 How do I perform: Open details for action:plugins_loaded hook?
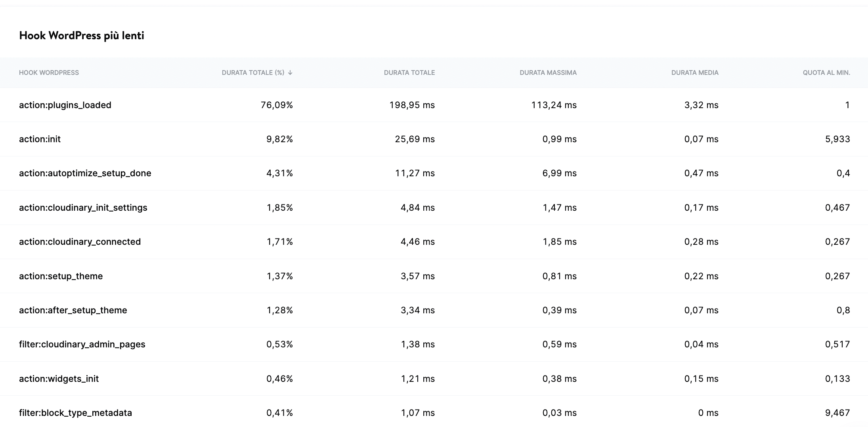click(x=65, y=105)
